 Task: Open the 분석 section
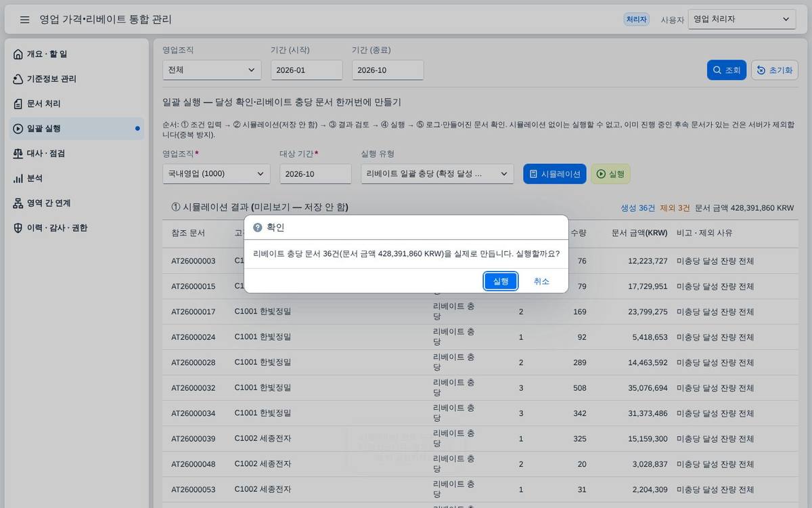tap(76, 178)
